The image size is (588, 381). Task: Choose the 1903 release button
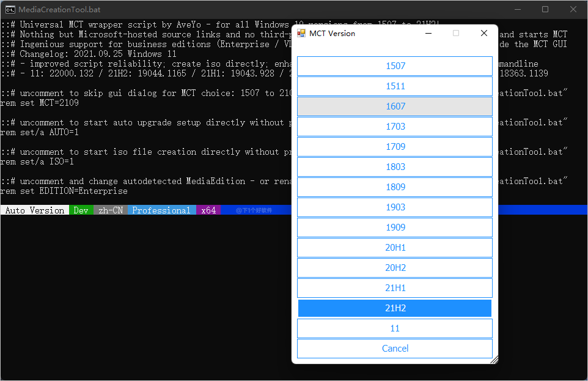394,207
